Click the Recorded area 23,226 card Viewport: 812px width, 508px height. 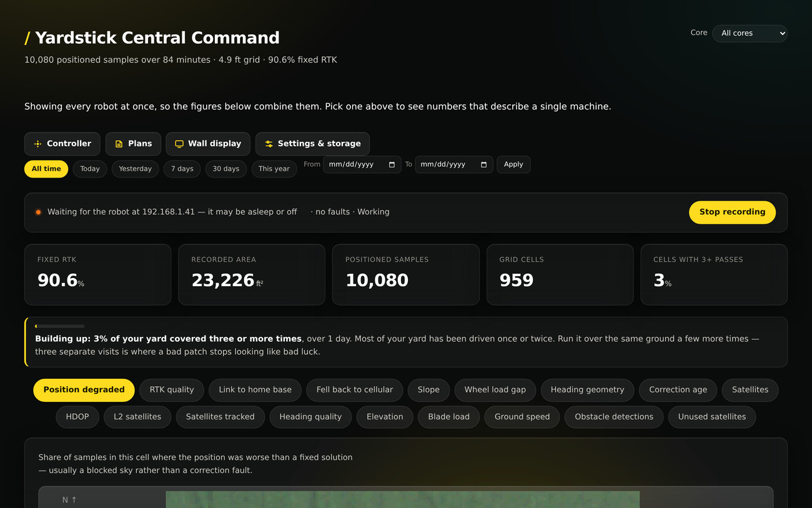coord(252,274)
